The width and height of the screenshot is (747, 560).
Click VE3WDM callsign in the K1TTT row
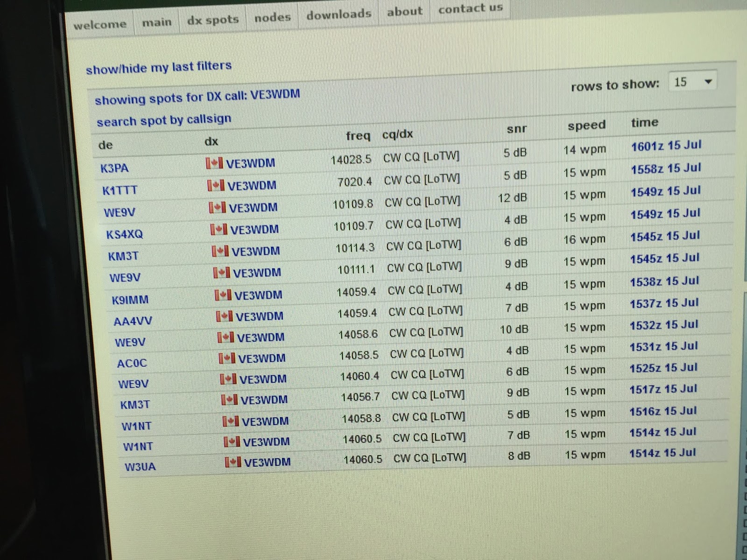[x=252, y=185]
